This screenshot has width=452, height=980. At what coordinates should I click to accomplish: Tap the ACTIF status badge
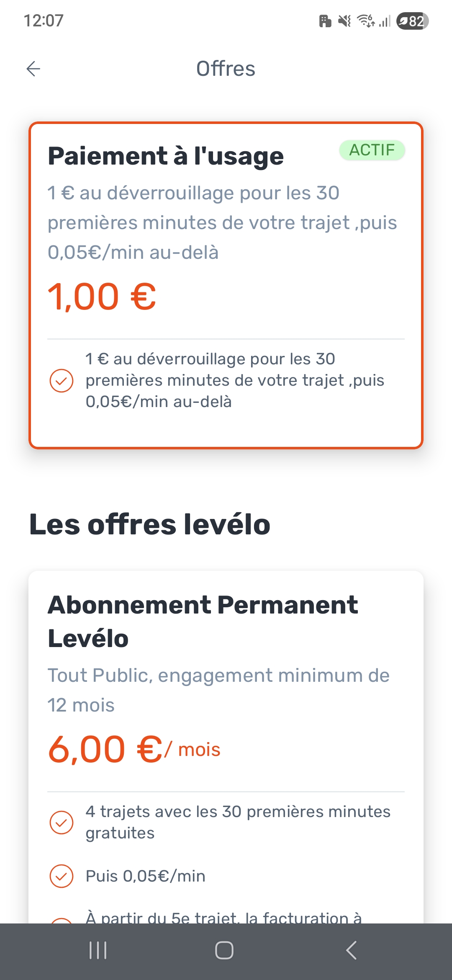pos(372,150)
